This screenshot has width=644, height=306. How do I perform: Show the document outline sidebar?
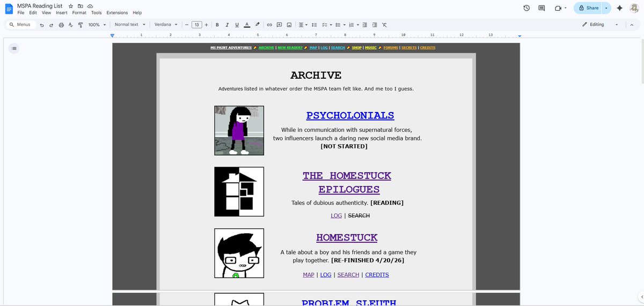[x=14, y=48]
